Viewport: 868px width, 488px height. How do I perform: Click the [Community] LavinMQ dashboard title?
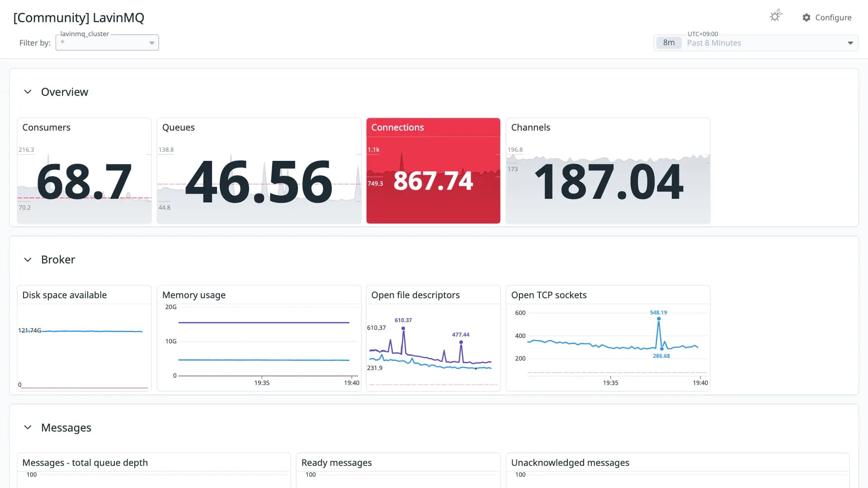coord(79,18)
